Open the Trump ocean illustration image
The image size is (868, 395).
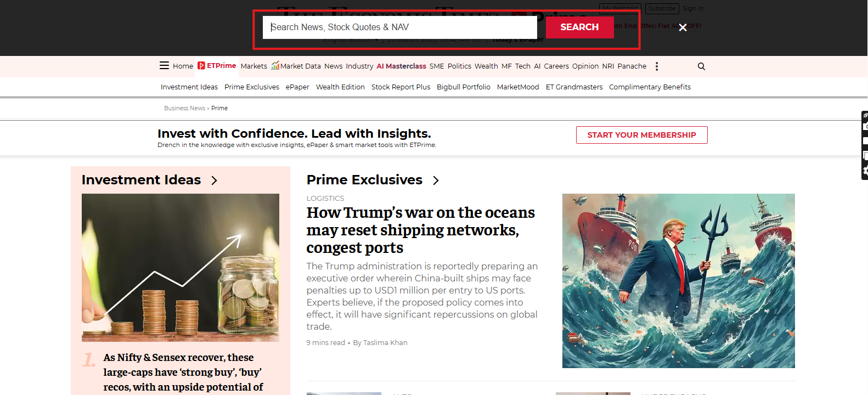[x=679, y=281]
